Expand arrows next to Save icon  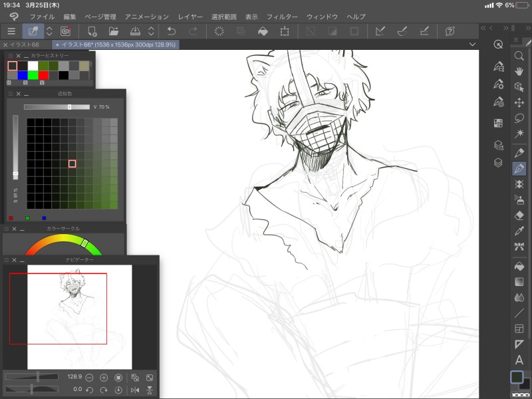coord(152,31)
